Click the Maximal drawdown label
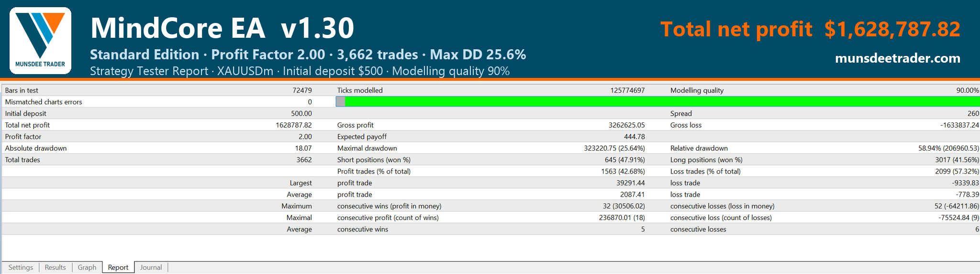The height and width of the screenshot is (274, 980). pyautogui.click(x=367, y=148)
